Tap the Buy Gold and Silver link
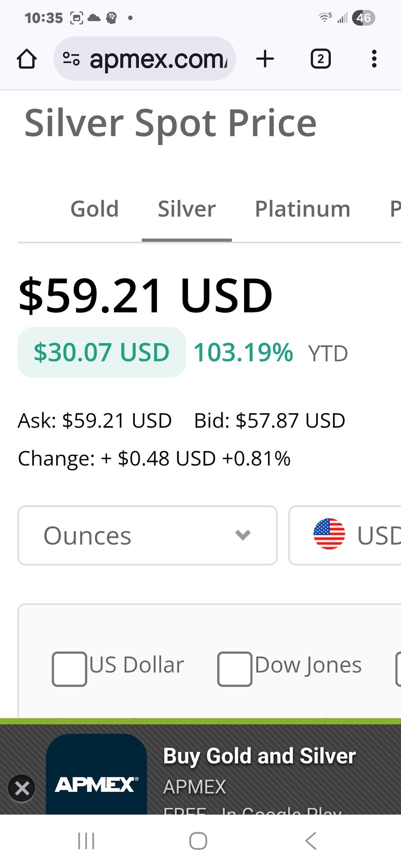Image resolution: width=401 pixels, height=868 pixels. [259, 756]
